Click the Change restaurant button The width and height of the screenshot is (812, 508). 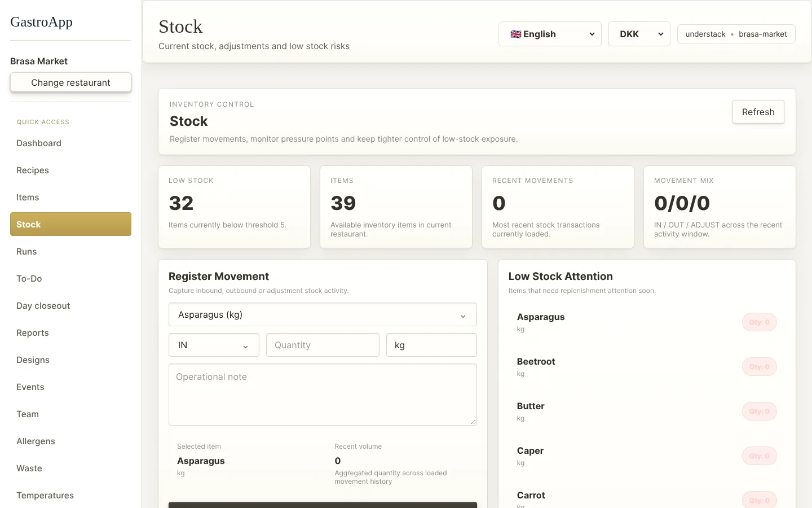pyautogui.click(x=70, y=82)
